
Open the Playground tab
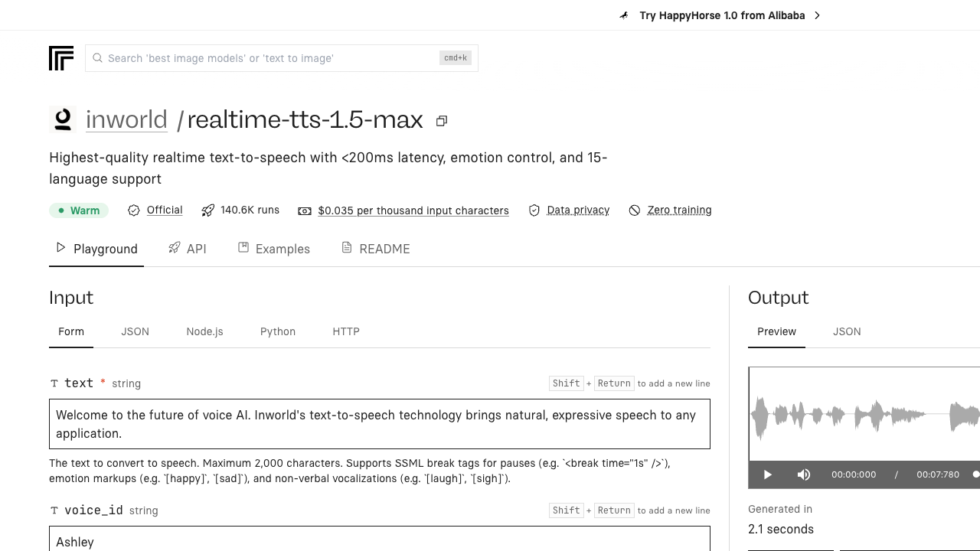point(96,249)
